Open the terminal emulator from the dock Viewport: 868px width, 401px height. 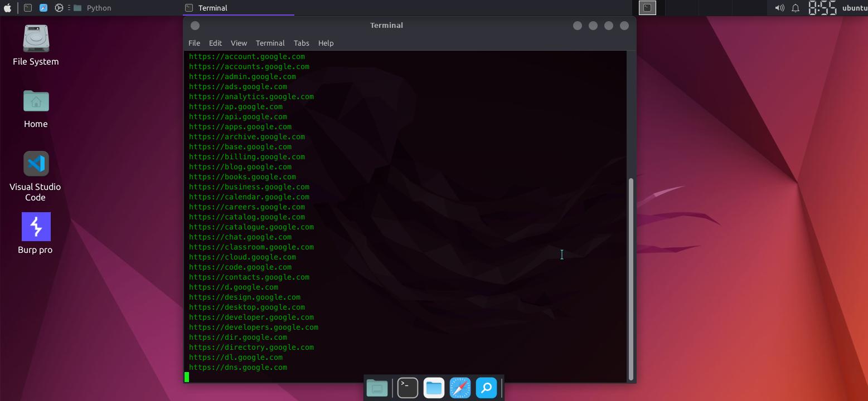[x=408, y=388]
